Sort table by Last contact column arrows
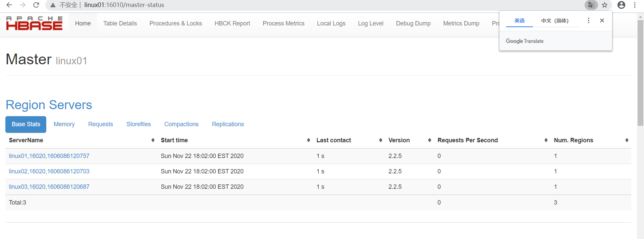 [x=381, y=140]
